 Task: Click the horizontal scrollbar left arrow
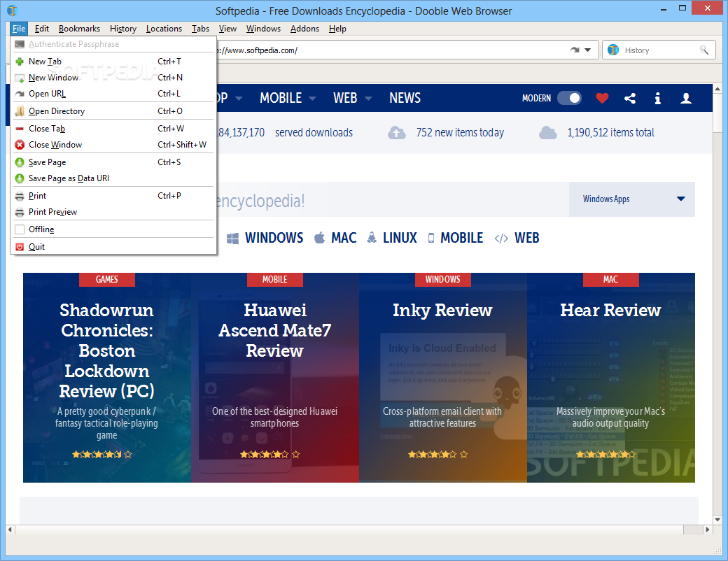pyautogui.click(x=10, y=530)
